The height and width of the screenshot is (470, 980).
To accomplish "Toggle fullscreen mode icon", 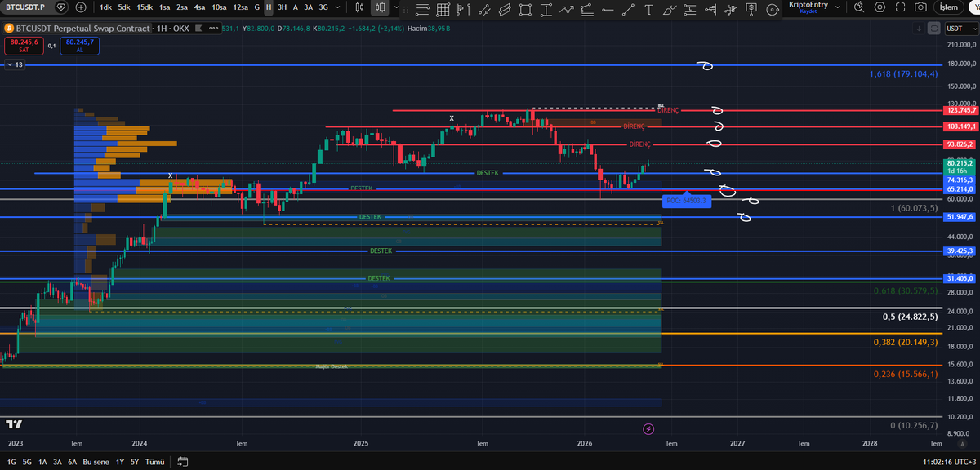I will (900, 7).
